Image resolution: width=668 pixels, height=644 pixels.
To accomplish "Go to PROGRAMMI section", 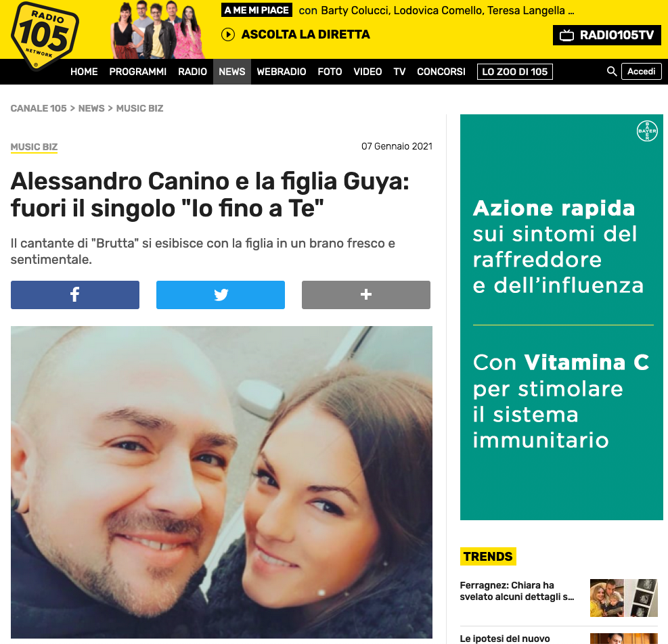I will (x=137, y=72).
